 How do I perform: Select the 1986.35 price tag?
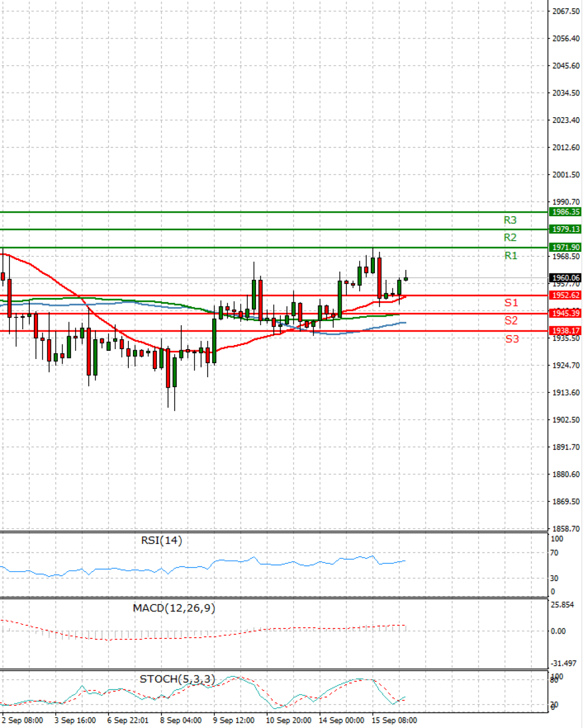tap(566, 212)
